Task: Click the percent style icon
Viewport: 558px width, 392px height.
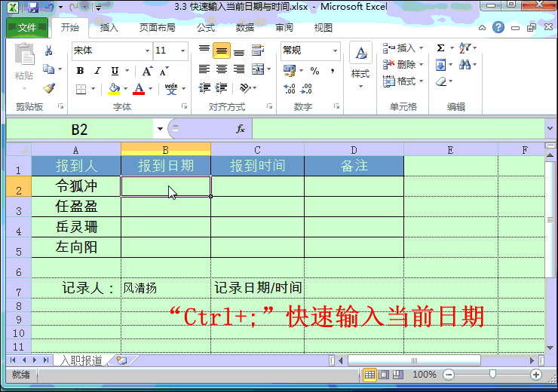Action: pos(314,71)
